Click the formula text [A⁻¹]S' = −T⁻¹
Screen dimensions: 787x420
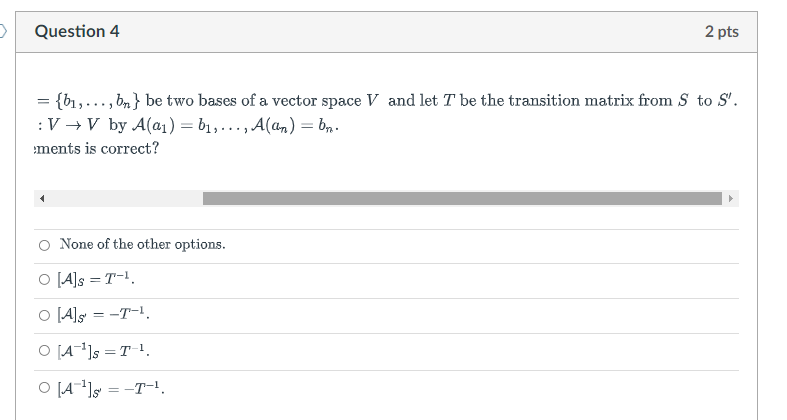(111, 388)
